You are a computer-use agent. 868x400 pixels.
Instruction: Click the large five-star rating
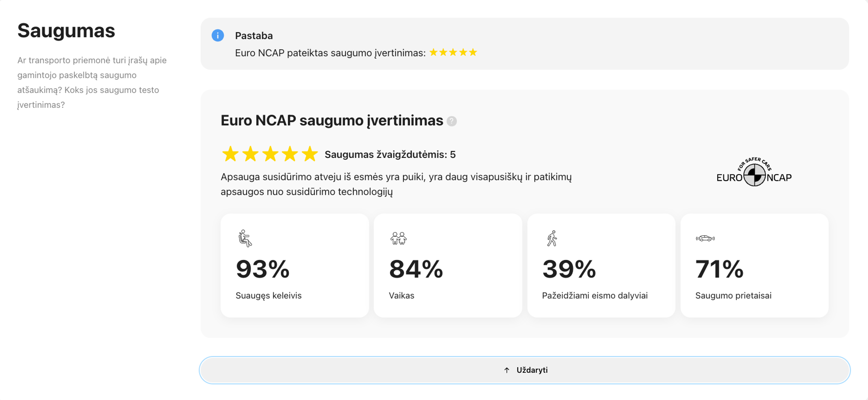(270, 154)
